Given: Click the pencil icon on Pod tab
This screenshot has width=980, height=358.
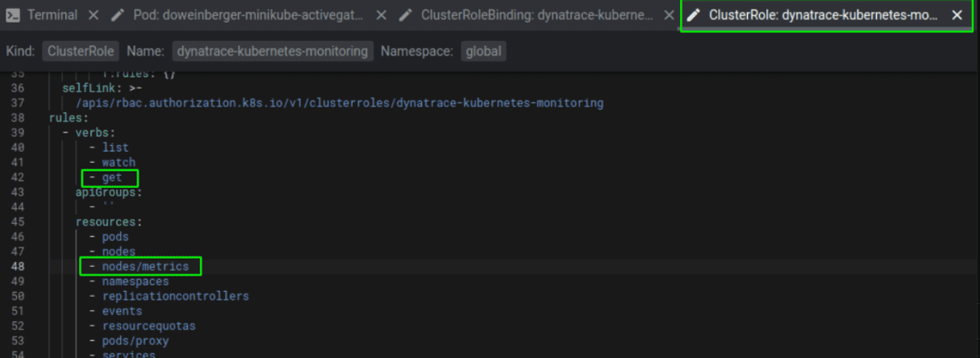Looking at the screenshot, I should tap(119, 15).
